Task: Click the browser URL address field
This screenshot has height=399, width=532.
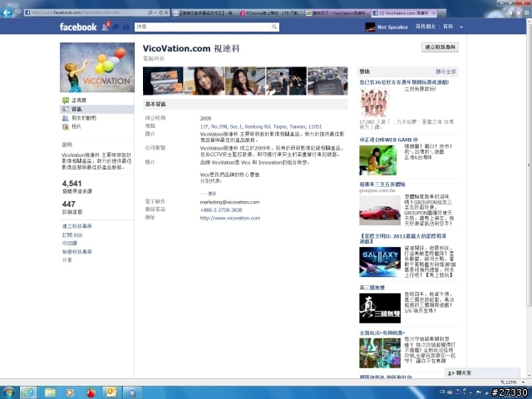Action: (85, 12)
